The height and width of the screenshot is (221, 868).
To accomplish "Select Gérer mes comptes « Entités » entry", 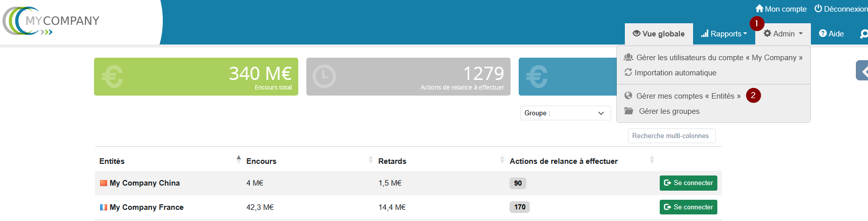I will 713,96.
